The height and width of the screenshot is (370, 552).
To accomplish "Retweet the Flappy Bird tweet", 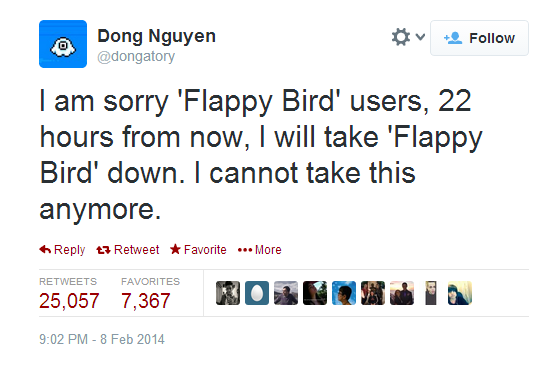I will pos(127,250).
